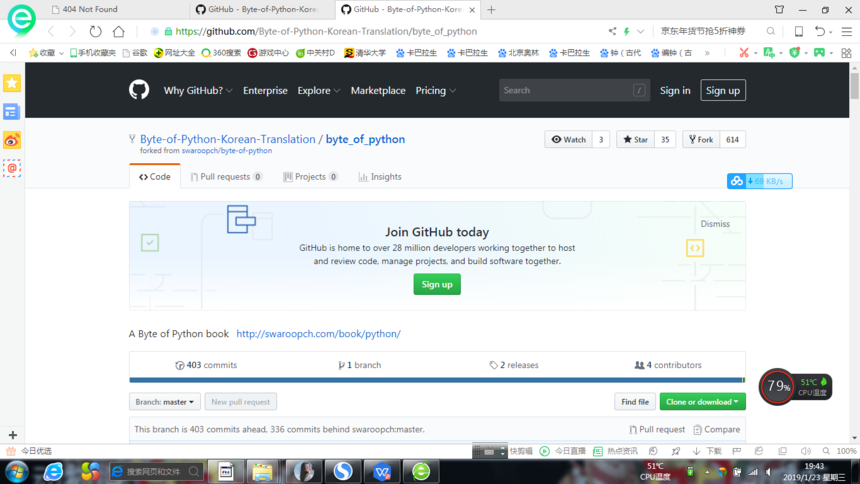Open the Projects tab

coord(310,177)
